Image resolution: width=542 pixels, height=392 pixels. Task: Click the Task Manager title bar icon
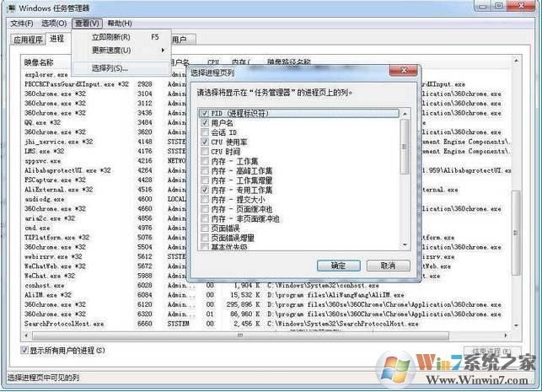pyautogui.click(x=12, y=8)
